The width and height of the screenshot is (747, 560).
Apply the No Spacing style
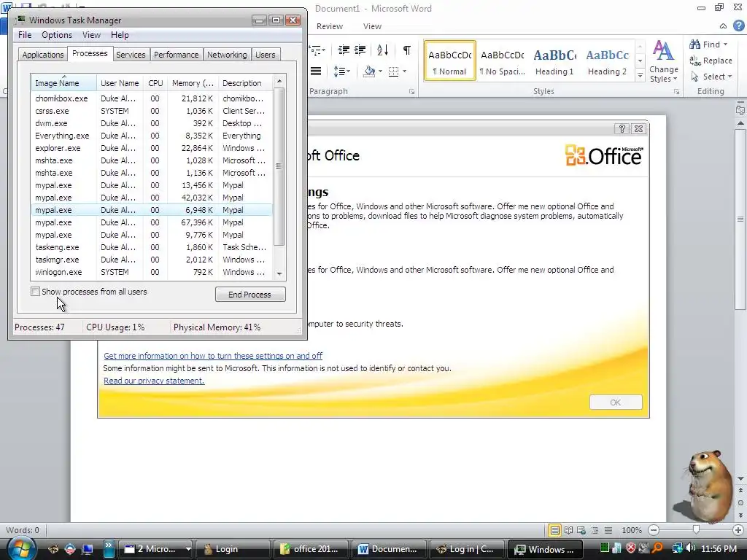[x=502, y=61]
